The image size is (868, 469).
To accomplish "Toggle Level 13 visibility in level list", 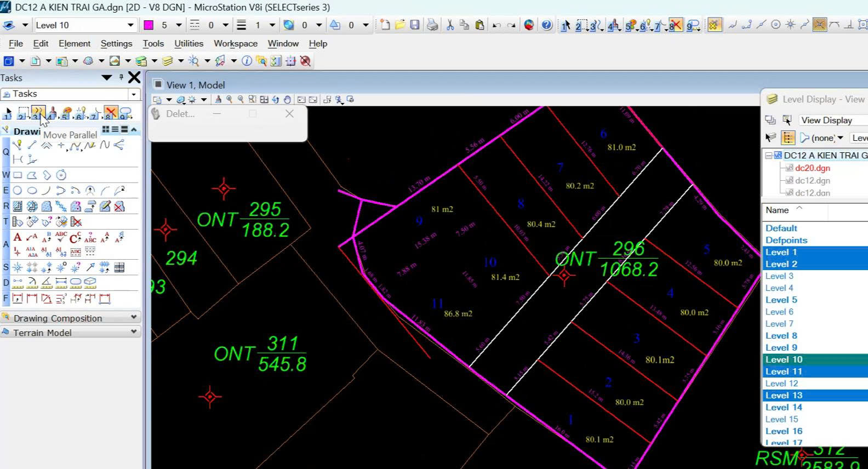I will coord(784,395).
